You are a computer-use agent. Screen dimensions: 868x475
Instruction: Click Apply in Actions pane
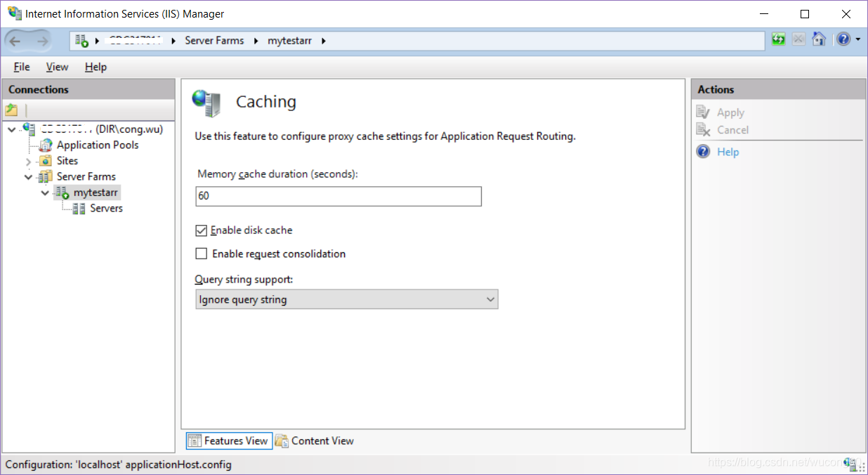tap(730, 112)
